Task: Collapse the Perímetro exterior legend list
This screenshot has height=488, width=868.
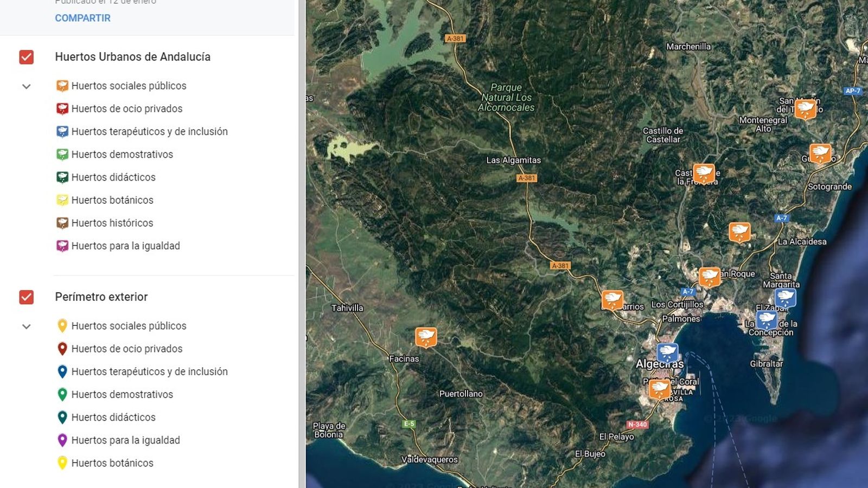Action: 27,326
